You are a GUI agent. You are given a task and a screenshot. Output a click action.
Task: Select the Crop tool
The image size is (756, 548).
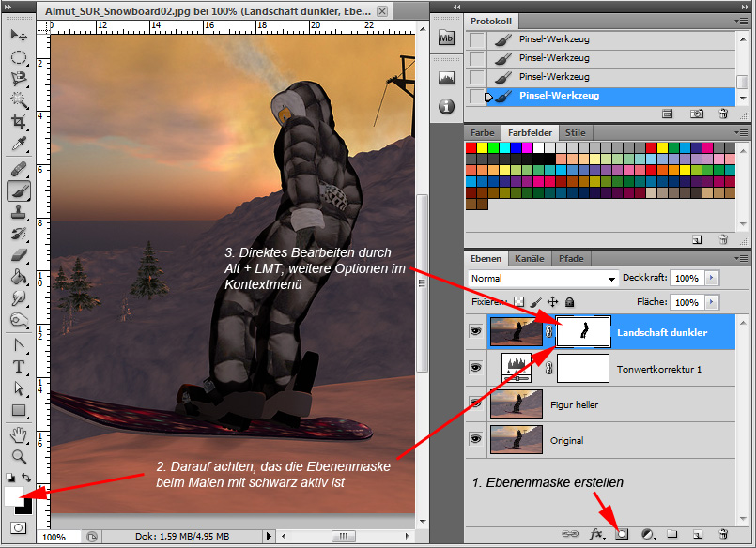pos(19,123)
